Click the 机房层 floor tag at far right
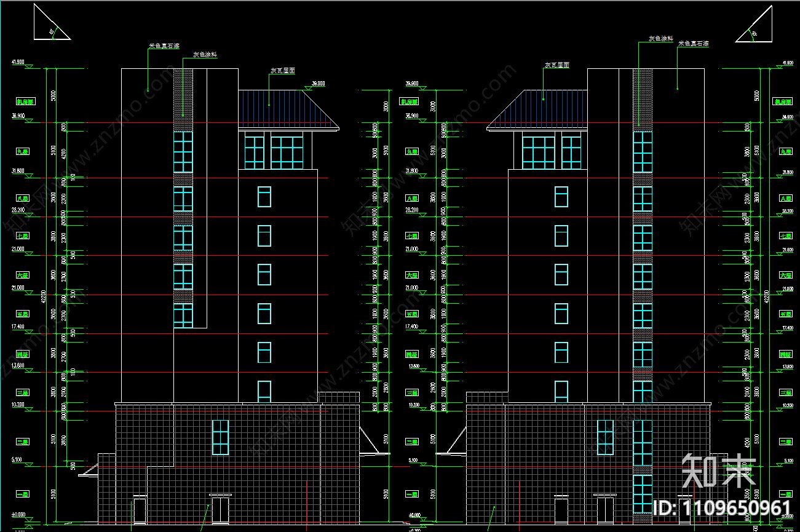The image size is (800, 532). [783, 102]
